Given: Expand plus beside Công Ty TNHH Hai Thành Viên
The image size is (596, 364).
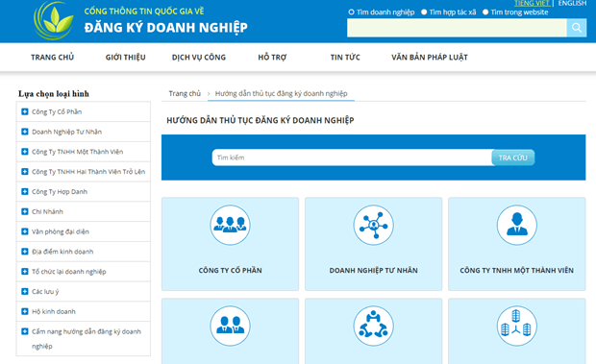Looking at the screenshot, I should point(25,172).
